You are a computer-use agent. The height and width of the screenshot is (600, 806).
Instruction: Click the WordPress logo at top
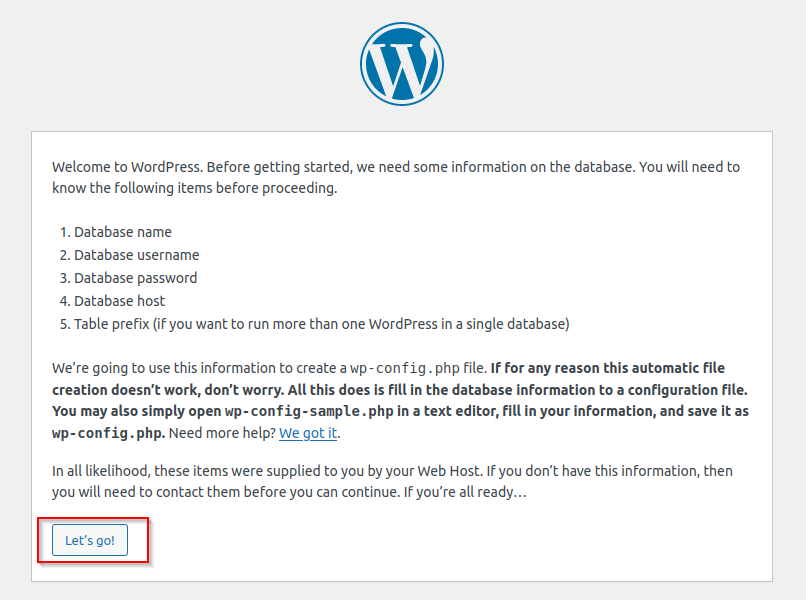tap(401, 64)
